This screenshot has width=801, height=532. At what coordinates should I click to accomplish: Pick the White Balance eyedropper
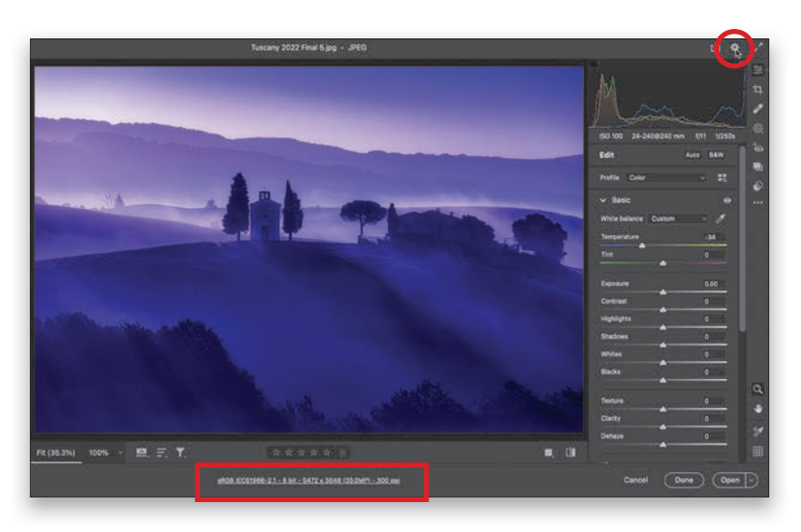[x=721, y=218]
